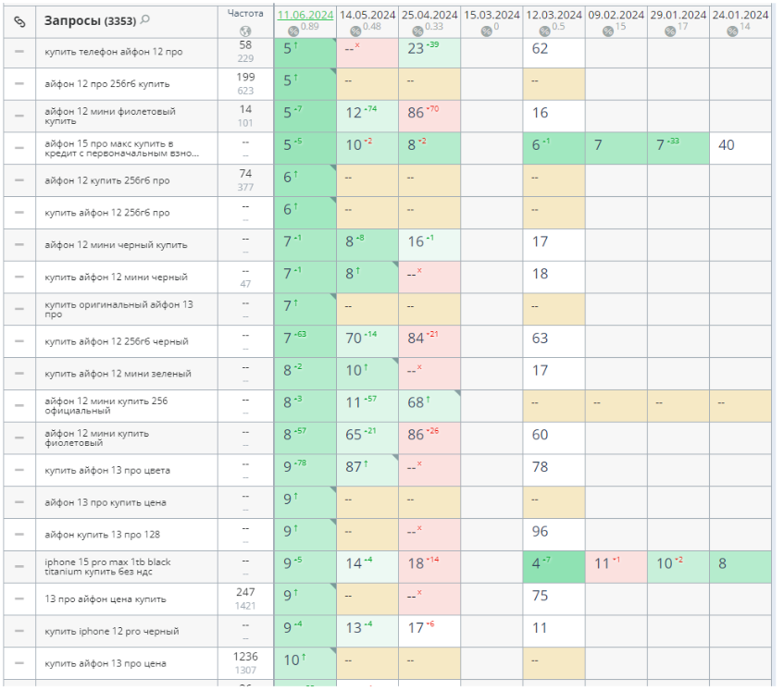Click the dash icon beside 'айфон 12 мини черный купить'
The image size is (784, 691).
click(x=19, y=245)
